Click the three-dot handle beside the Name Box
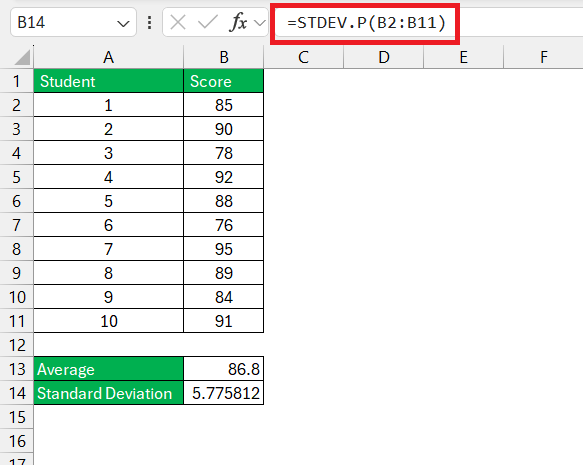The width and height of the screenshot is (583, 465). click(x=149, y=23)
